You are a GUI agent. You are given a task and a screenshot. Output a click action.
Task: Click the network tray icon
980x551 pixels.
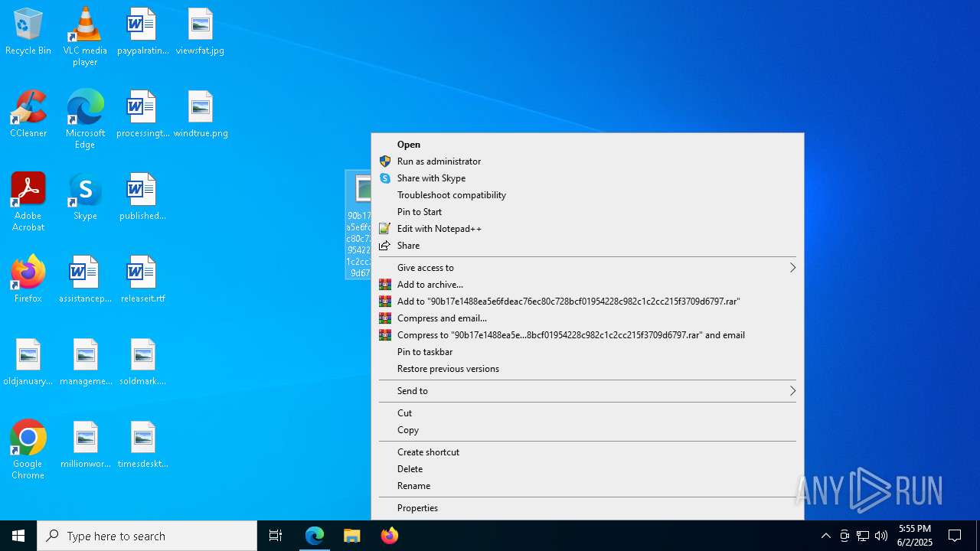863,536
